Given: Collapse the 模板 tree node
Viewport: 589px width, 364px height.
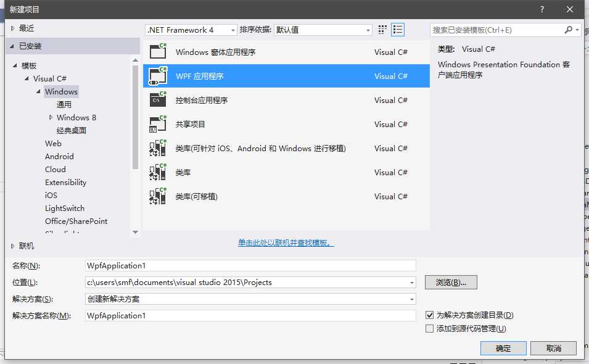Looking at the screenshot, I should [x=15, y=66].
